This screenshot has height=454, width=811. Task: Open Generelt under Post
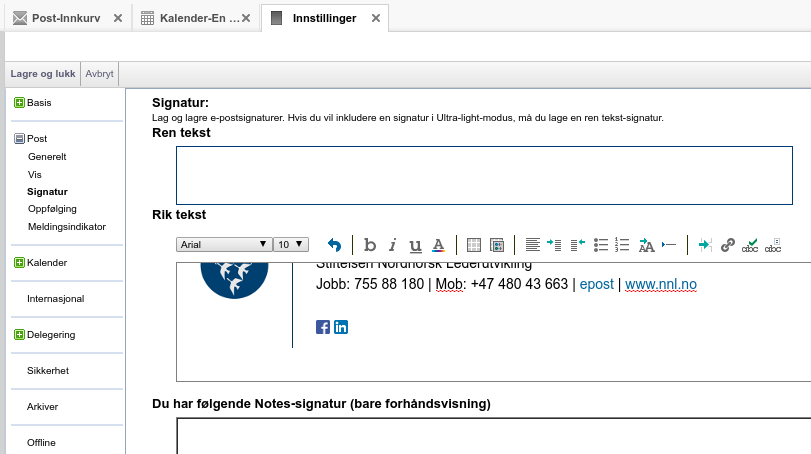pyautogui.click(x=47, y=157)
